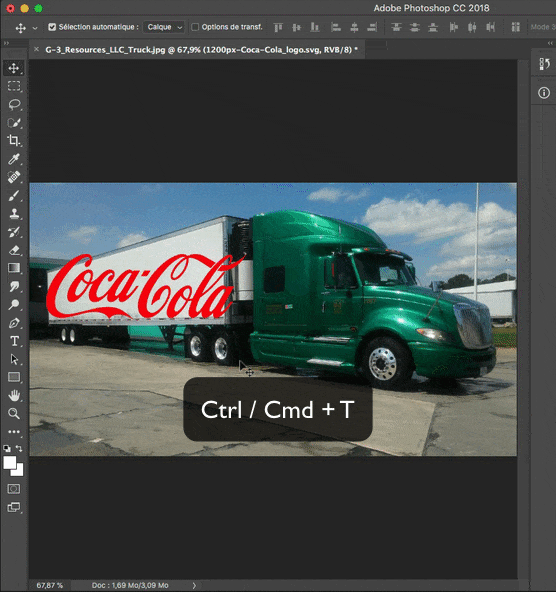Viewport: 556px width, 592px height.
Task: Select the Horizontal Type tool
Action: 14,341
